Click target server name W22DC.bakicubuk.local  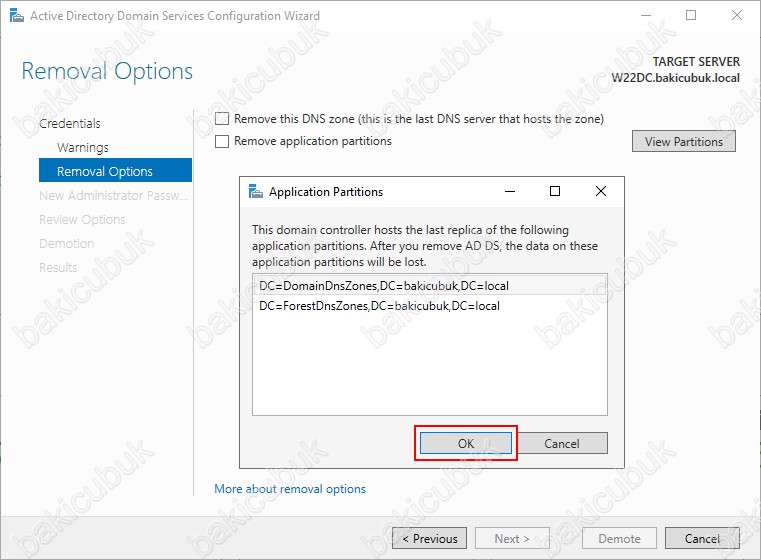click(675, 78)
